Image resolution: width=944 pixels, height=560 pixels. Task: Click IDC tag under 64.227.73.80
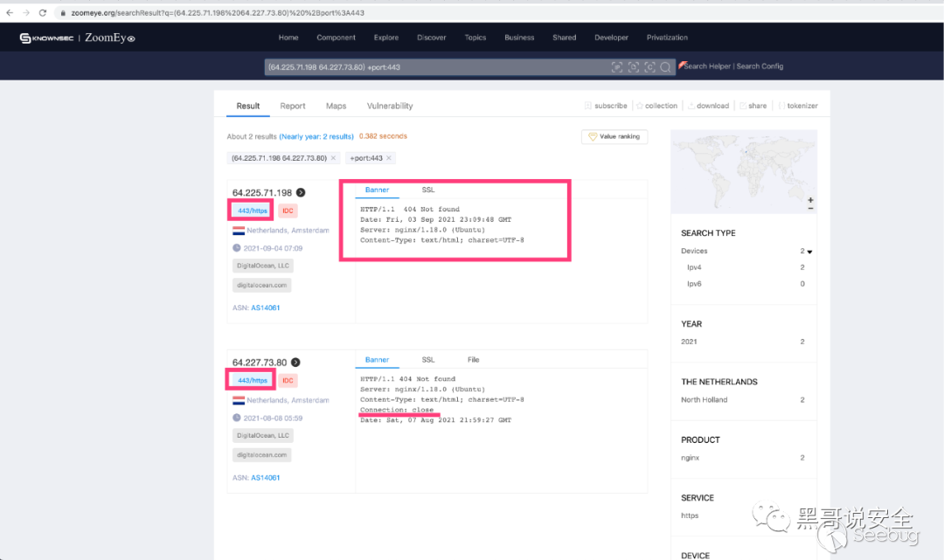click(x=288, y=380)
